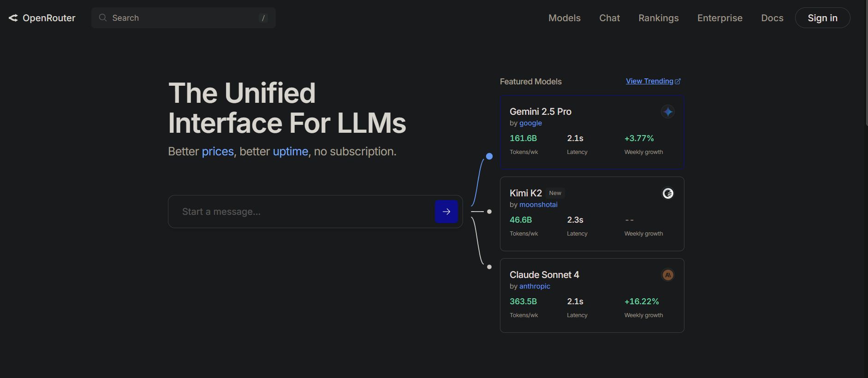Image resolution: width=868 pixels, height=378 pixels.
Task: Go to Rankings
Action: 658,18
